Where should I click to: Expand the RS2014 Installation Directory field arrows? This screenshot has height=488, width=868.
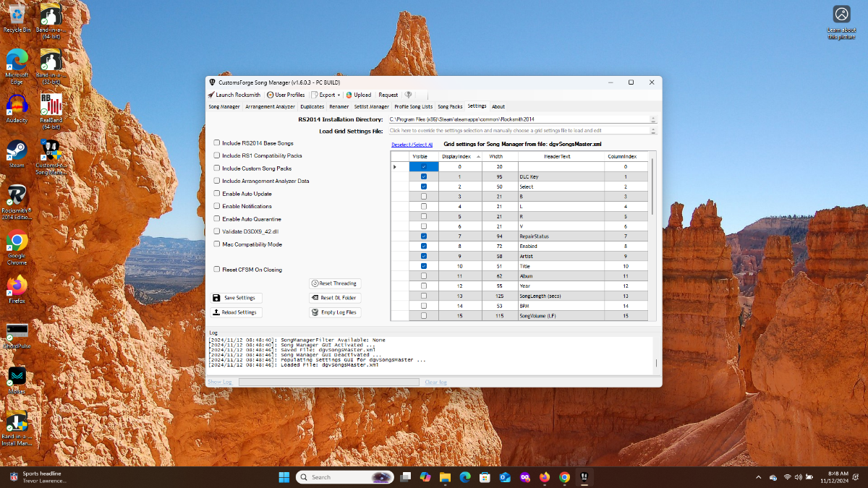tap(653, 119)
